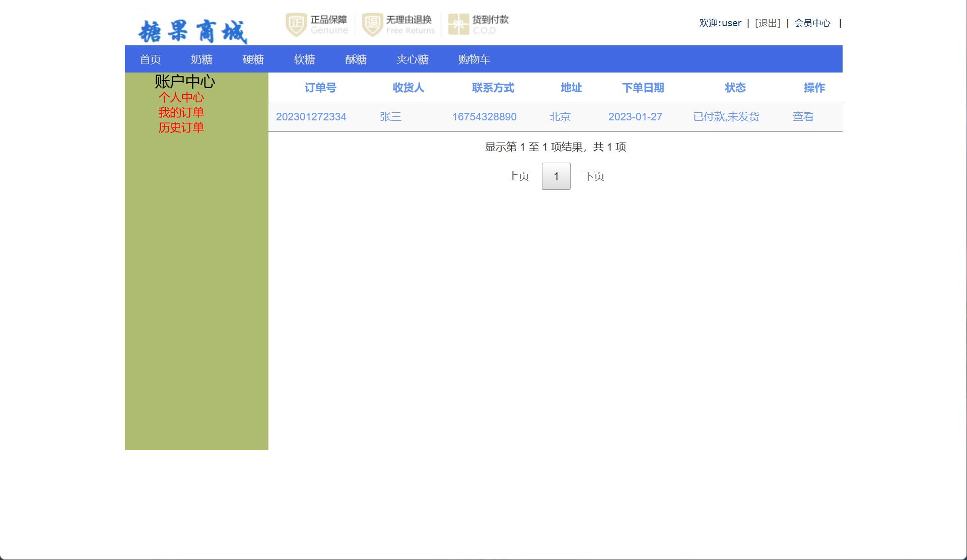Open the 购物车 shopping cart page
Image resolution: width=967 pixels, height=560 pixels.
(x=474, y=59)
